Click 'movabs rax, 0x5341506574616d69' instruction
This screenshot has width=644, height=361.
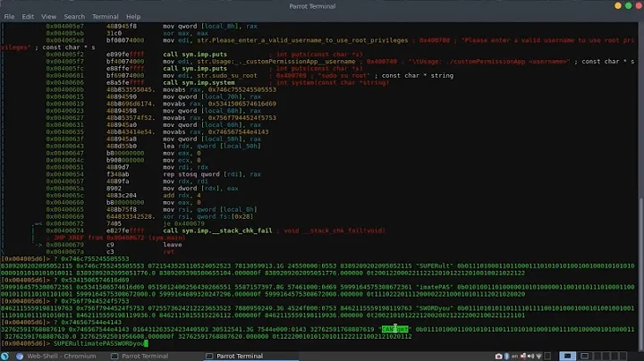(x=219, y=104)
